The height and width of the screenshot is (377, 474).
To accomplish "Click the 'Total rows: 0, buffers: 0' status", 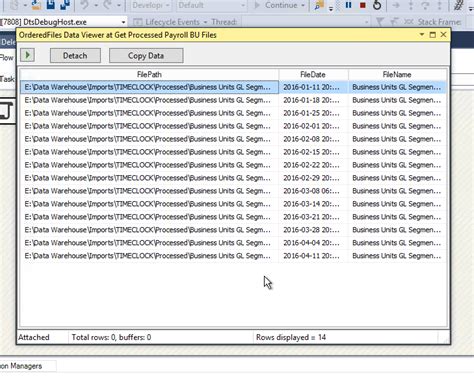I will (x=111, y=337).
